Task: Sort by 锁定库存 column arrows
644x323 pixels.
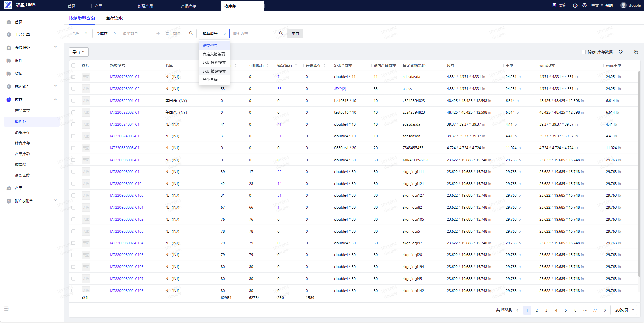Action: [296, 65]
